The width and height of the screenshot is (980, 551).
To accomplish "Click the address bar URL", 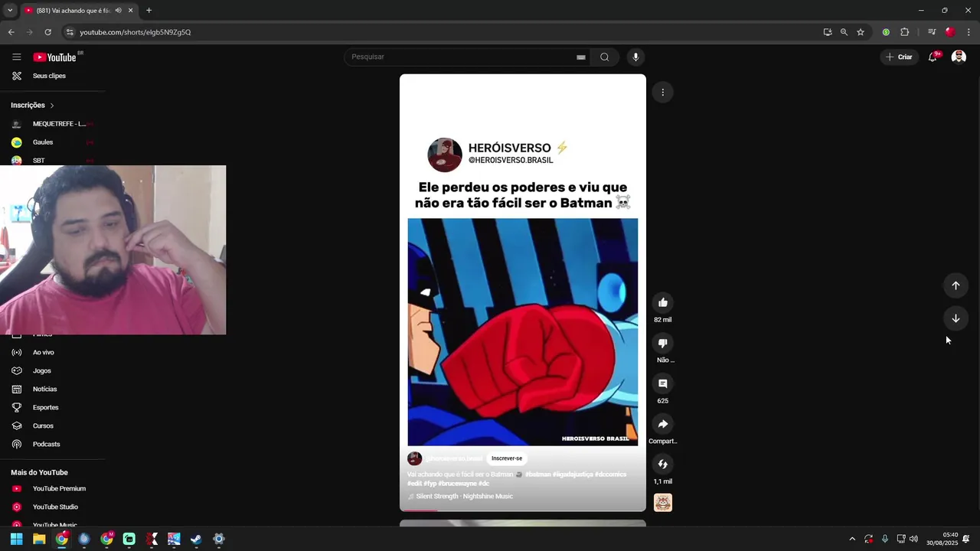I will pyautogui.click(x=136, y=32).
